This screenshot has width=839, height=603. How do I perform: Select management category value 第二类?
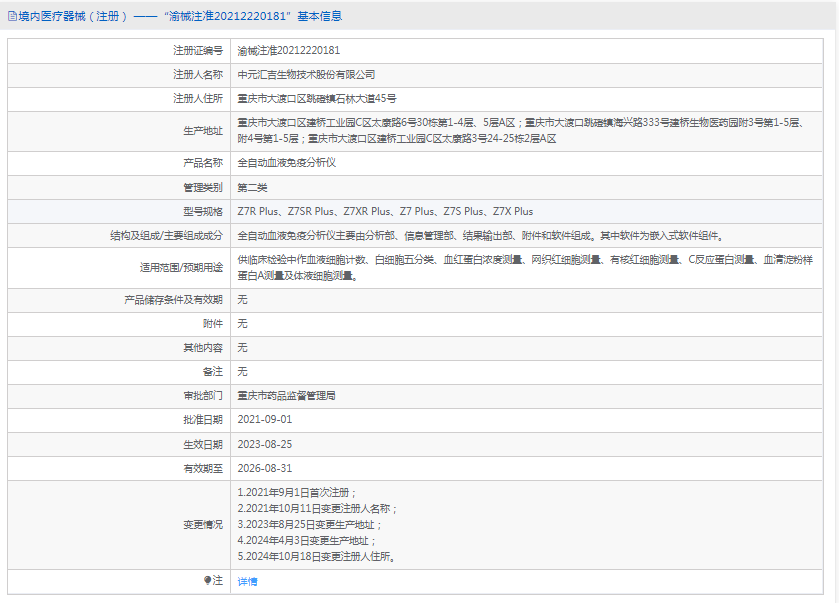click(252, 188)
